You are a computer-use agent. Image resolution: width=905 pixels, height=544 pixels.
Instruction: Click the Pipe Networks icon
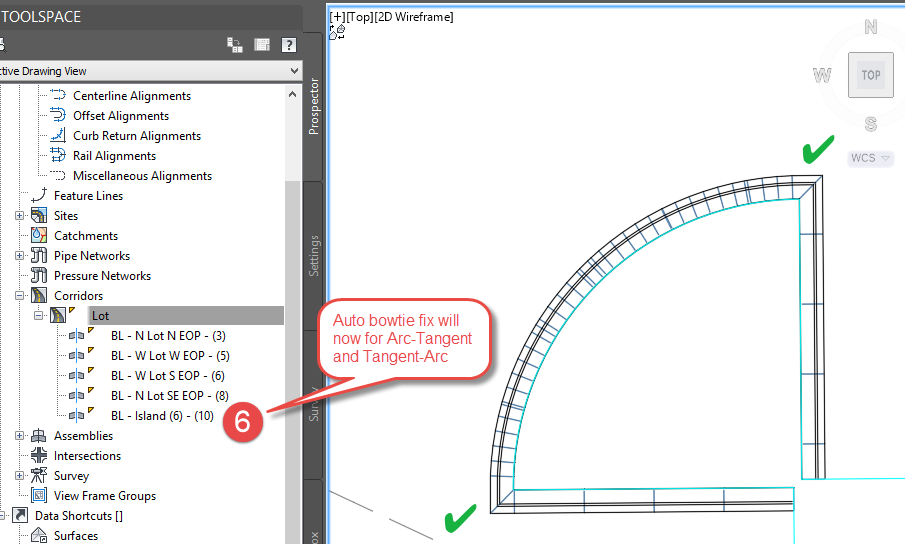pos(39,255)
